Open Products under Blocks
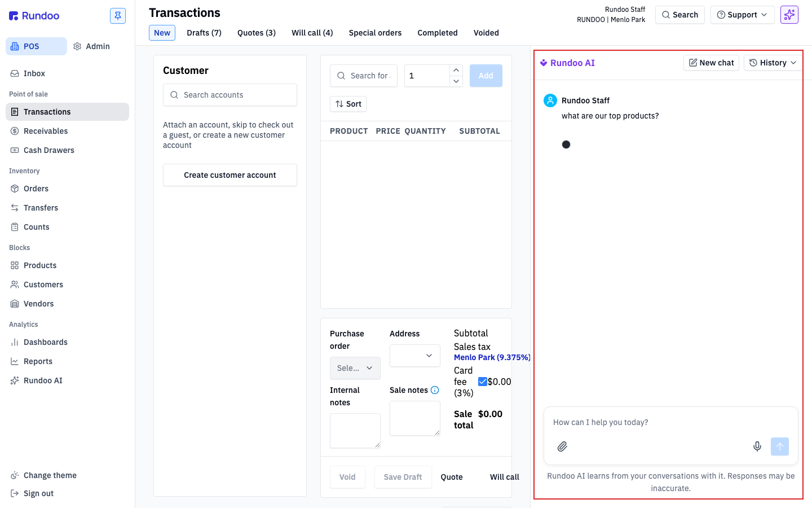Viewport: 812px width, 508px height. pyautogui.click(x=67, y=265)
